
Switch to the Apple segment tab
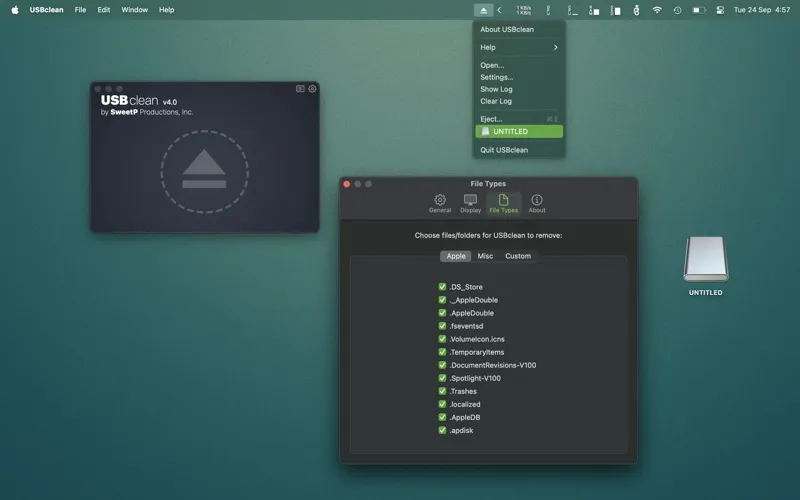point(456,256)
